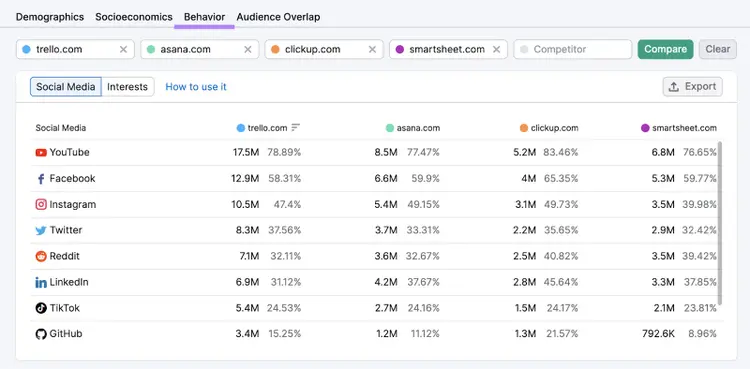Click the Instagram row label

[x=73, y=204]
